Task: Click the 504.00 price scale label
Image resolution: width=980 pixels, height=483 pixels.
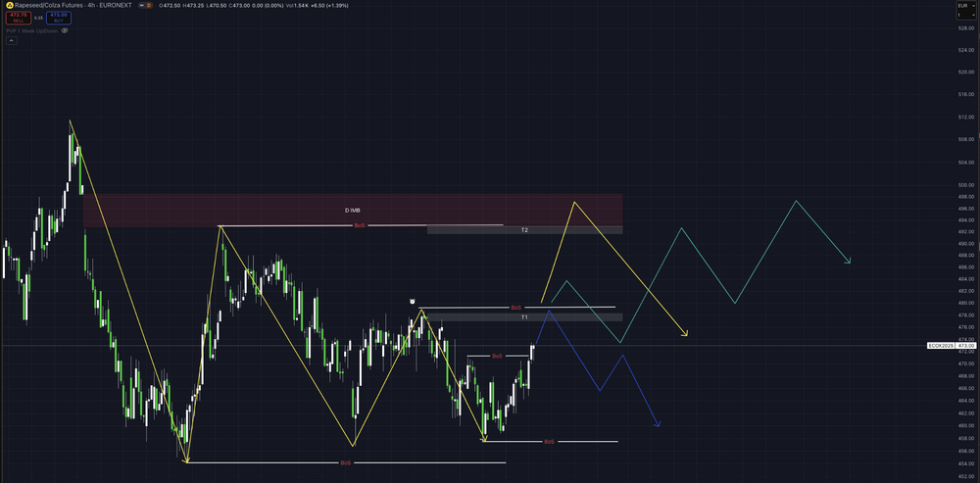Action: [966, 162]
